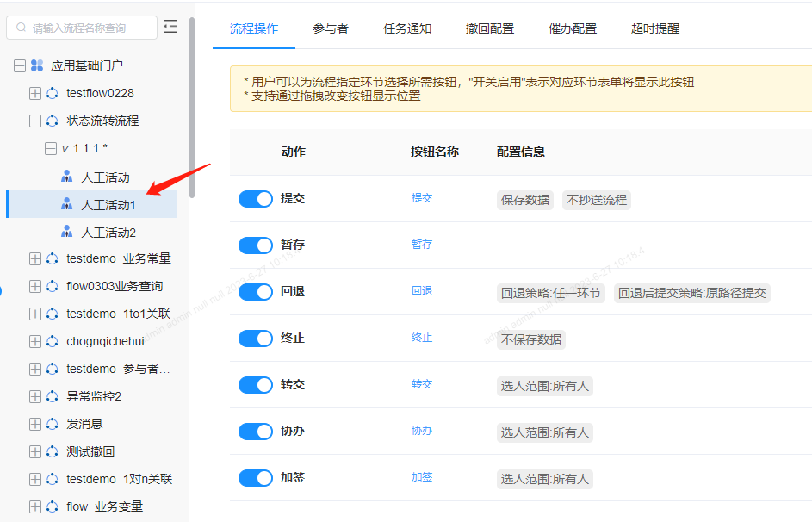
Task: Turn off the 回退 action switch
Action: pos(255,292)
